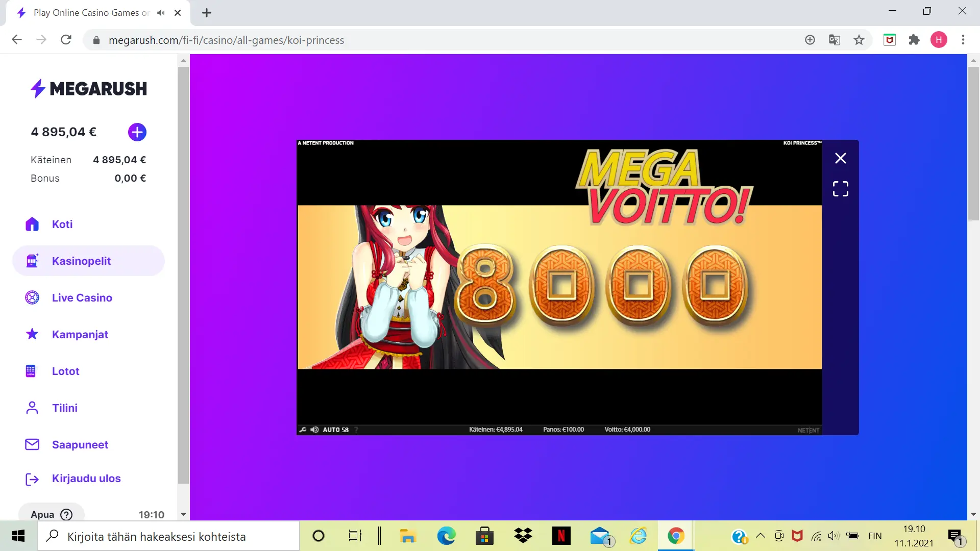This screenshot has width=980, height=551.
Task: Click the AUTO 58 autoplay counter
Action: pyautogui.click(x=335, y=430)
